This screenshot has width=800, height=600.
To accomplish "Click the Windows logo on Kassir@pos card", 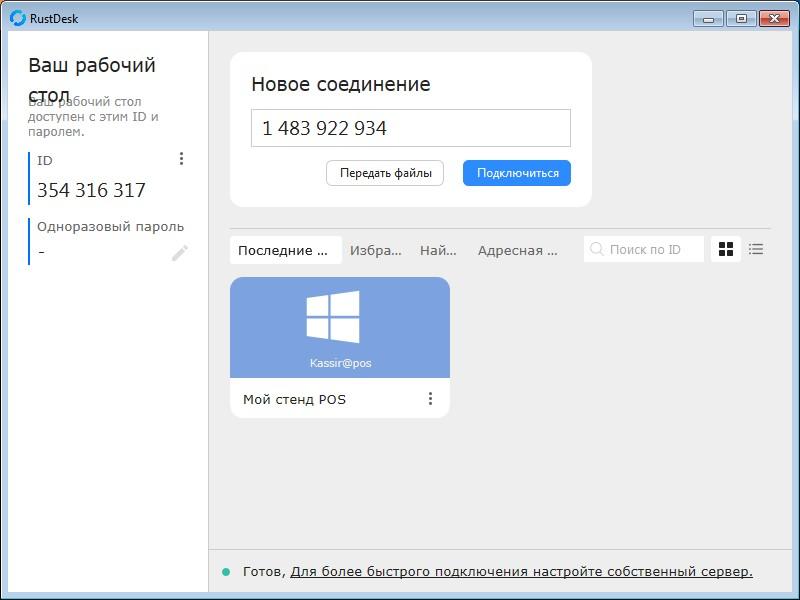I will [x=333, y=316].
